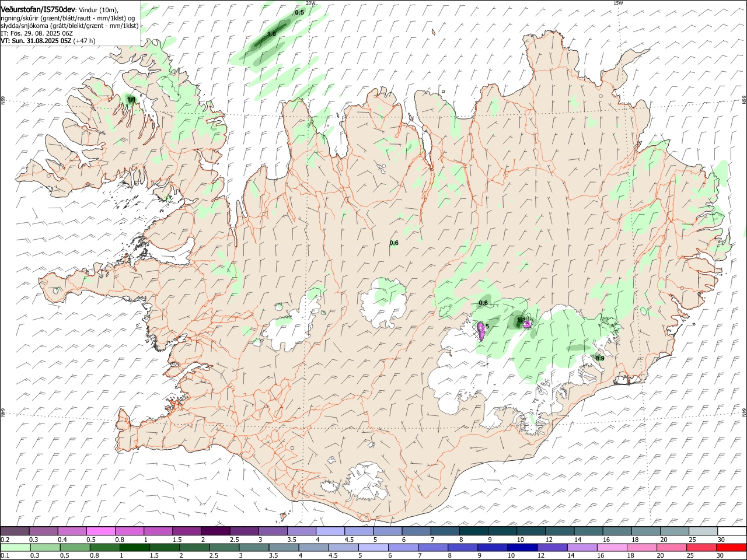Image resolution: width=747 pixels, height=560 pixels.
Task: Pick the dark navy blue swatch in lower legend
Action: [522, 548]
